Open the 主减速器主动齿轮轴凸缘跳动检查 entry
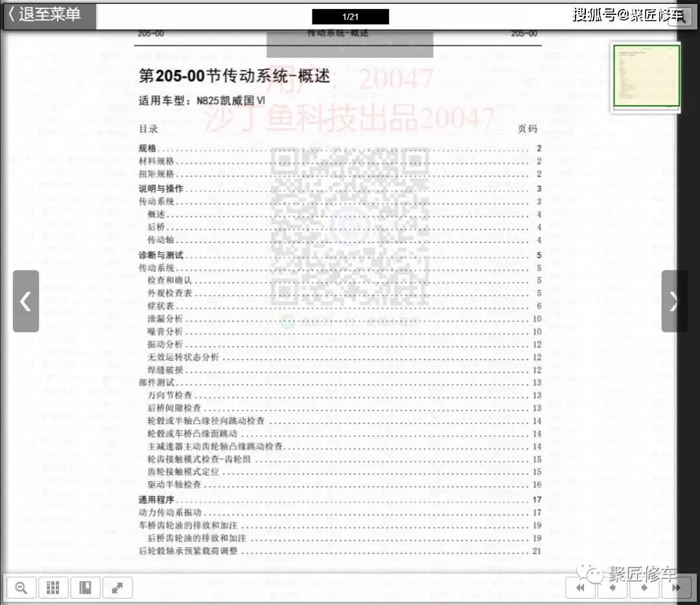This screenshot has width=700, height=605. pos(344,447)
